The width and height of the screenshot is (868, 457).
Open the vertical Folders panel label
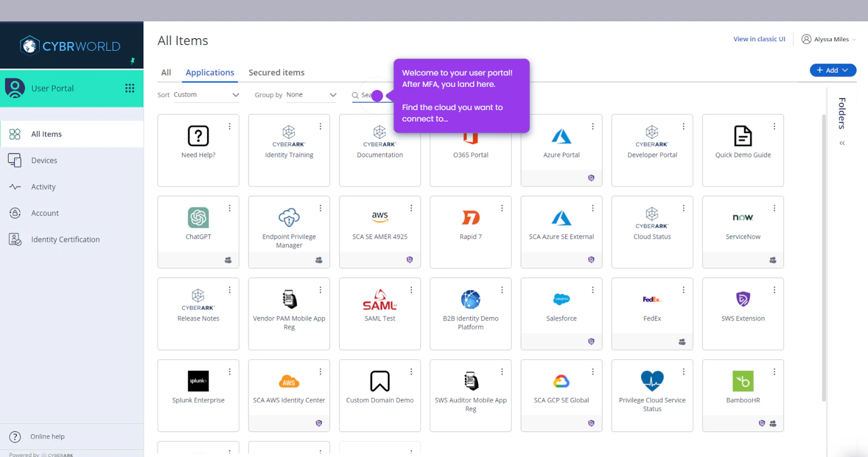coord(842,113)
